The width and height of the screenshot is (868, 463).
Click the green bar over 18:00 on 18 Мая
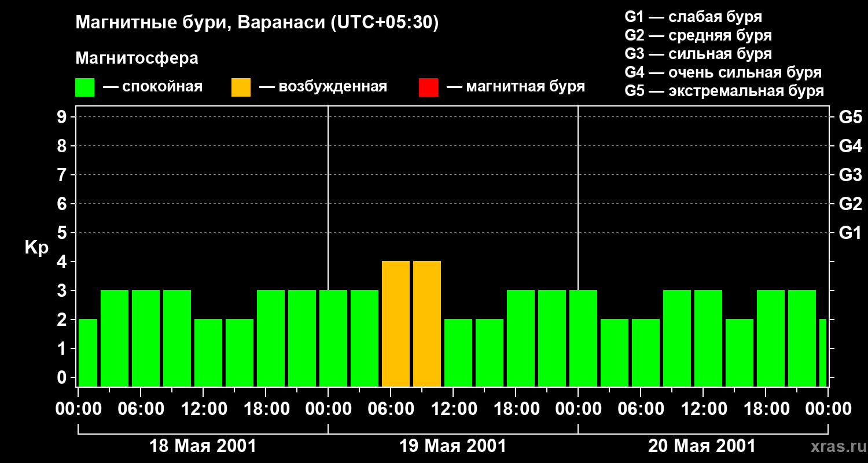pos(271,338)
